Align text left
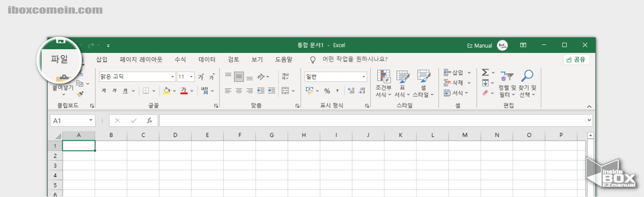Viewport: 644px width, 197px height. 228,91
